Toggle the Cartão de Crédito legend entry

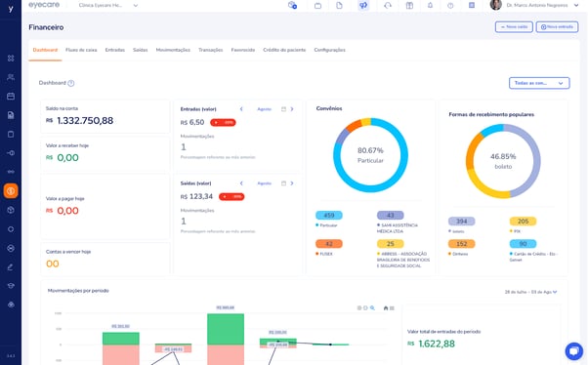pos(533,257)
